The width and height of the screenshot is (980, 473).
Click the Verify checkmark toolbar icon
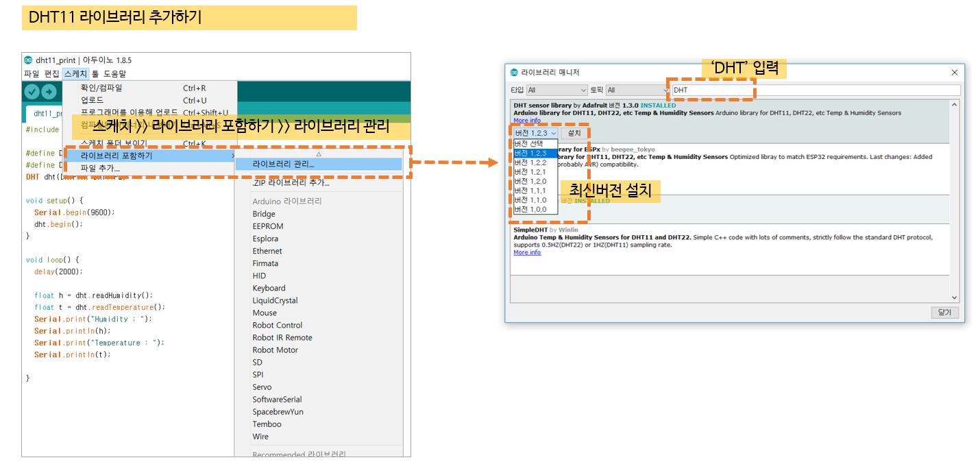[32, 91]
